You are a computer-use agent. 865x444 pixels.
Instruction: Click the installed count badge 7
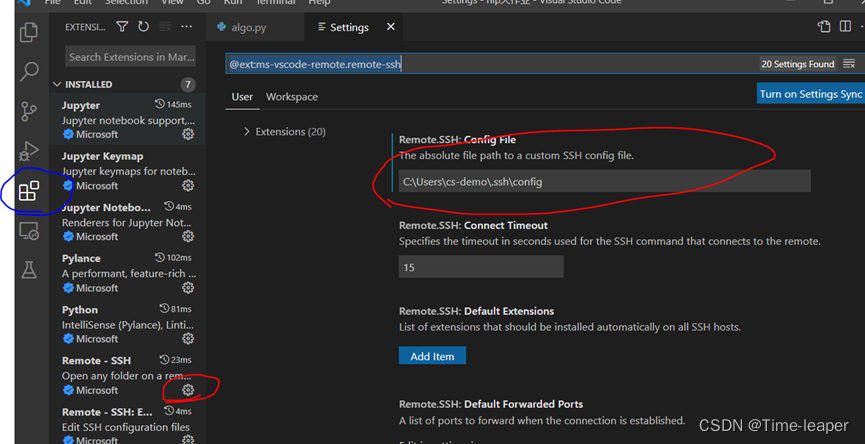(188, 84)
